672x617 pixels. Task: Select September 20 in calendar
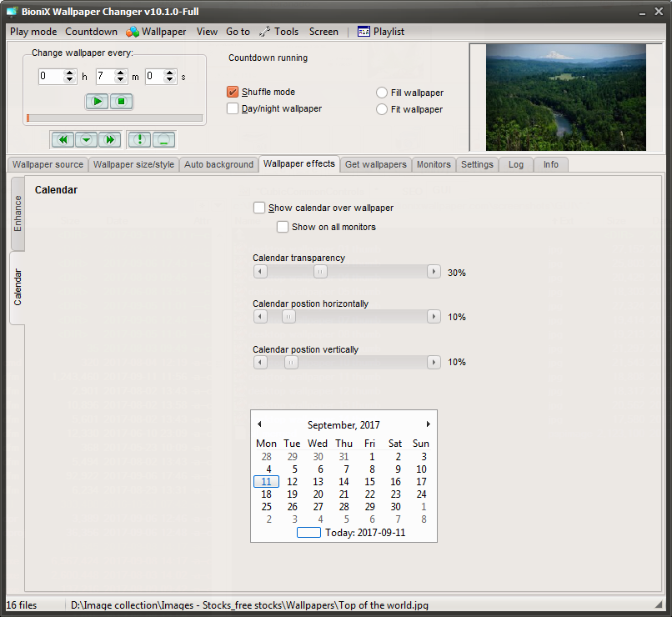tap(318, 494)
